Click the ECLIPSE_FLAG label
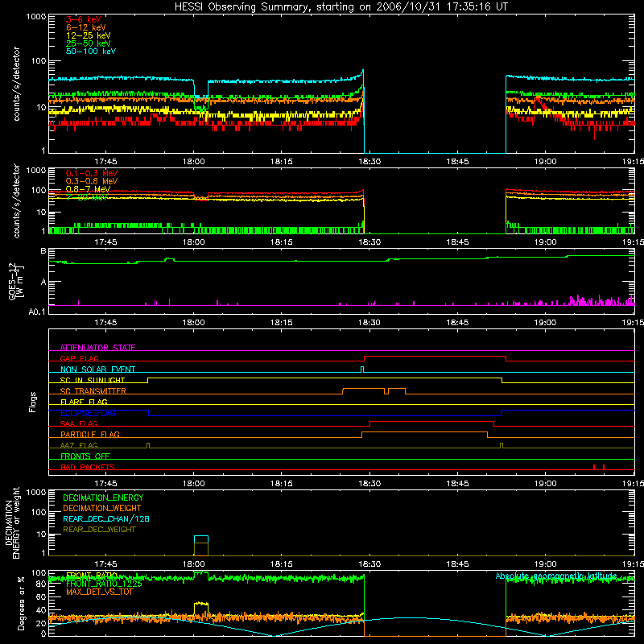 88,413
